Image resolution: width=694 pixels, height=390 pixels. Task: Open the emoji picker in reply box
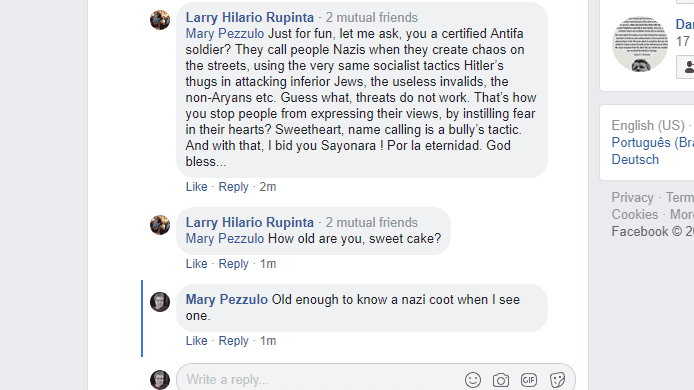(x=473, y=380)
